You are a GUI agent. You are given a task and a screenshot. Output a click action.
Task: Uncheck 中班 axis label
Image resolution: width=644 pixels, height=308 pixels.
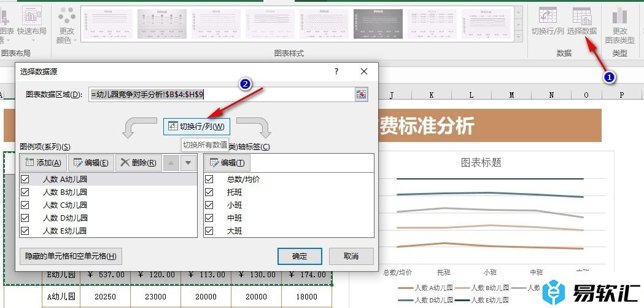coord(209,218)
